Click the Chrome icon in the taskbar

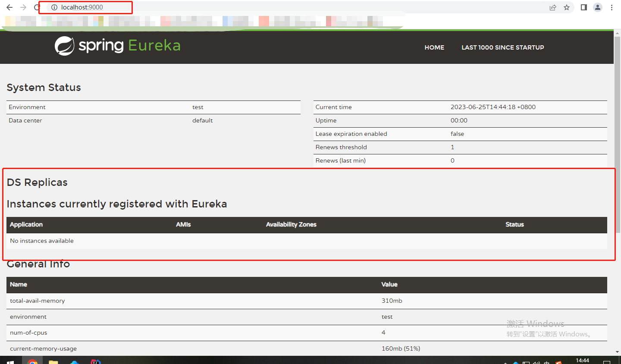click(32, 361)
